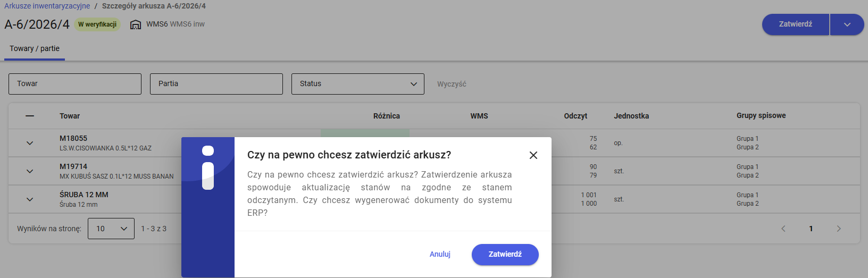
Task: Expand the M18055 row
Action: tap(30, 143)
